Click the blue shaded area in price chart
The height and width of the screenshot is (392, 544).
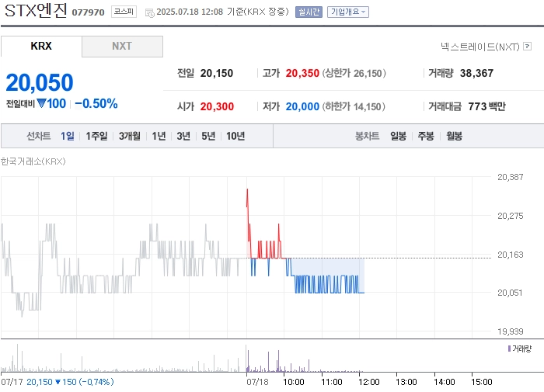326,267
